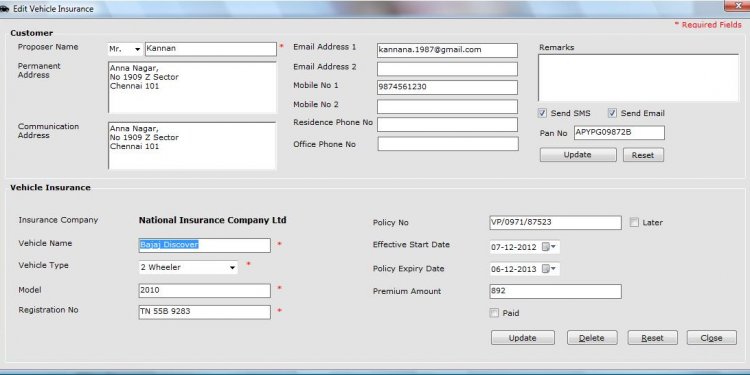The width and height of the screenshot is (750, 375).
Task: Click the Delete button
Action: (592, 338)
